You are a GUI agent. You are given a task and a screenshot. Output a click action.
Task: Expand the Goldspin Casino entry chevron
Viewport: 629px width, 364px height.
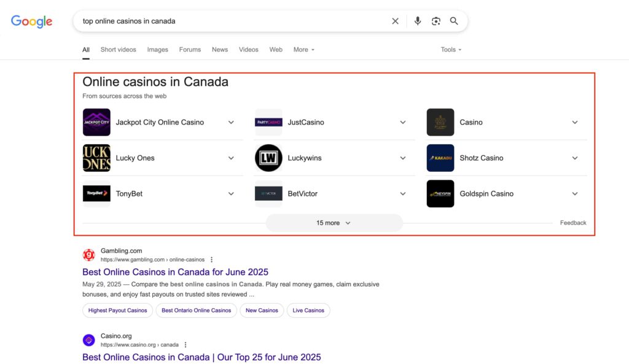pyautogui.click(x=575, y=193)
